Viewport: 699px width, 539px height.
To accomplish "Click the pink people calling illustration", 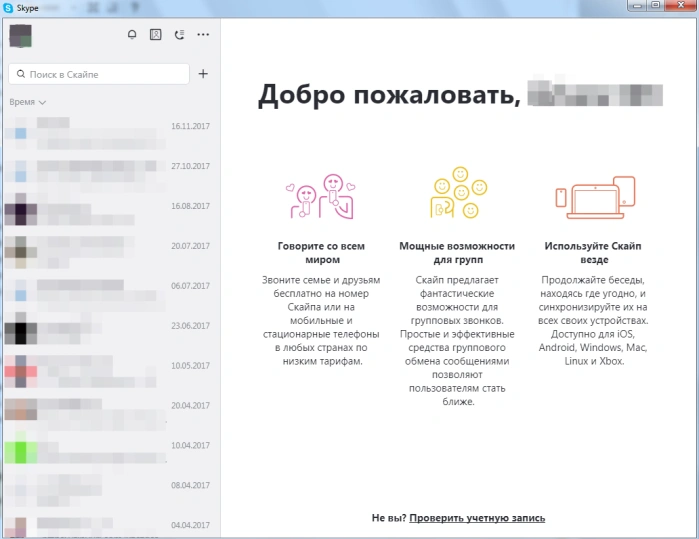I will pyautogui.click(x=321, y=196).
